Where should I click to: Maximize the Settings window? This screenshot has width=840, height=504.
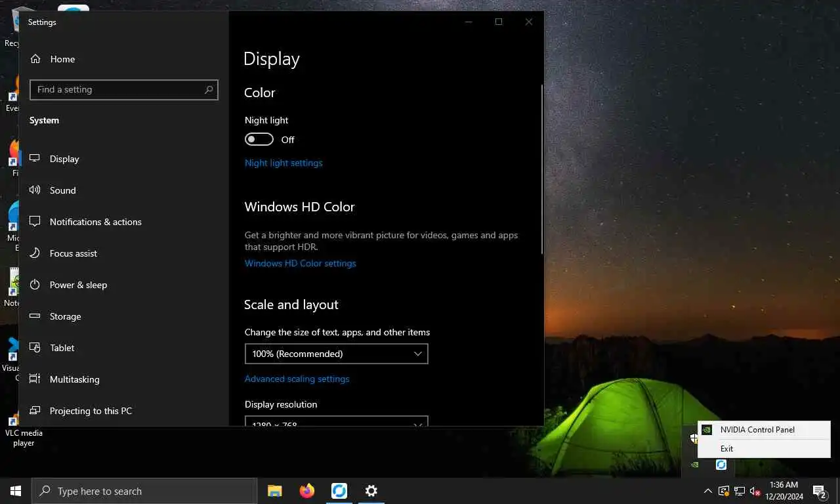499,22
